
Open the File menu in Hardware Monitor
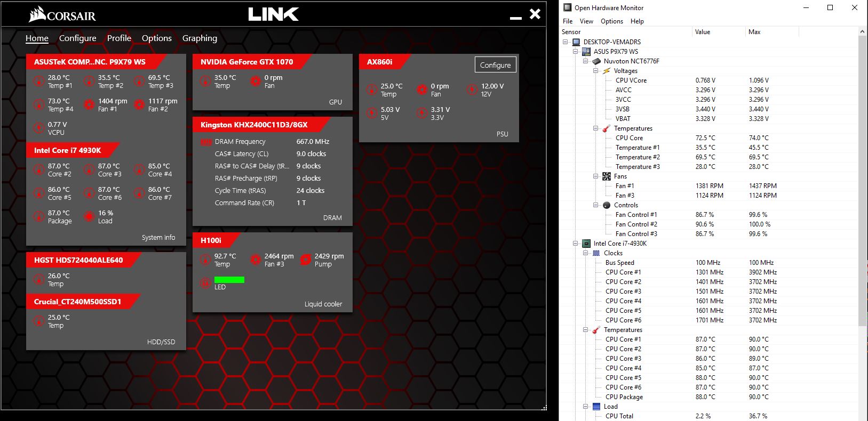(x=568, y=21)
